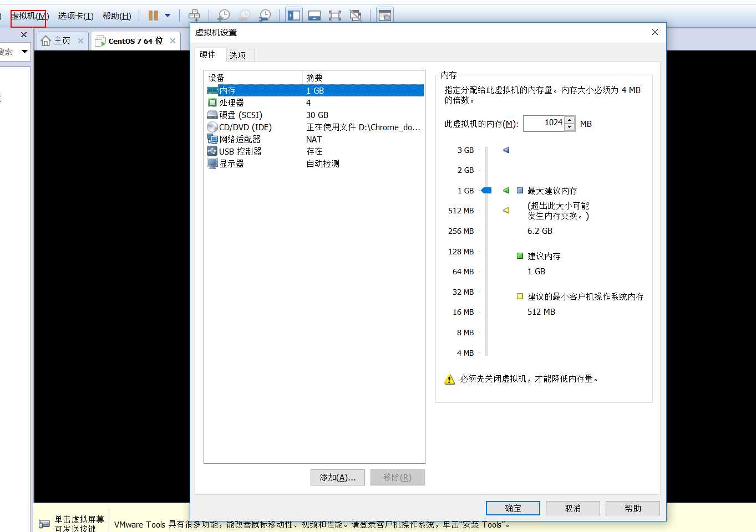The width and height of the screenshot is (756, 532).
Task: Close the 主页 tab
Action: pos(81,40)
